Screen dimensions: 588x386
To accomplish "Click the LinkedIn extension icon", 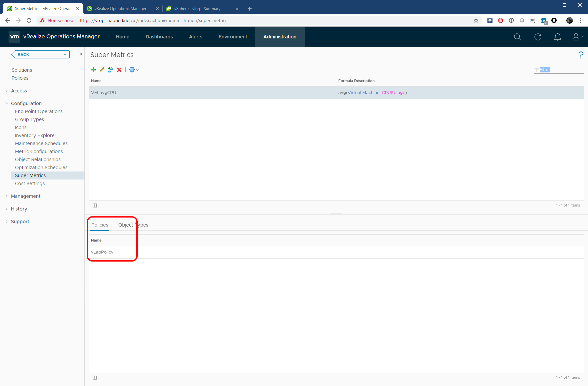I will 544,21.
